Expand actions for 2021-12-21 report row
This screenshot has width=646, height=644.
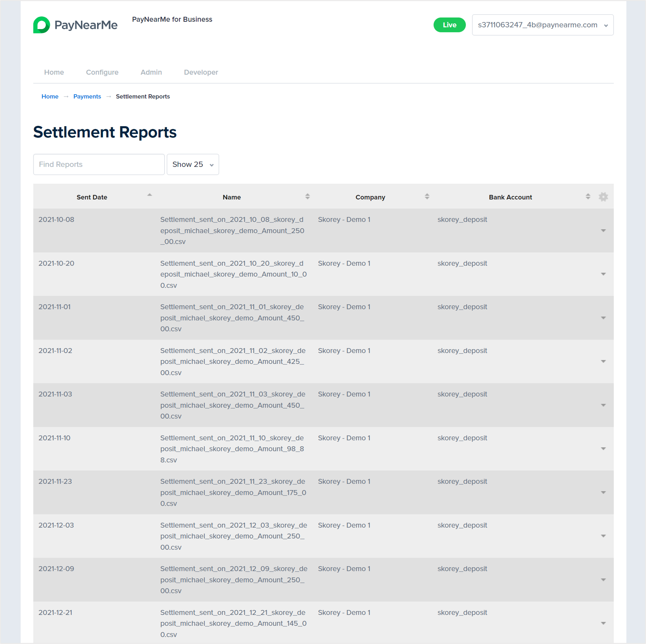(603, 623)
